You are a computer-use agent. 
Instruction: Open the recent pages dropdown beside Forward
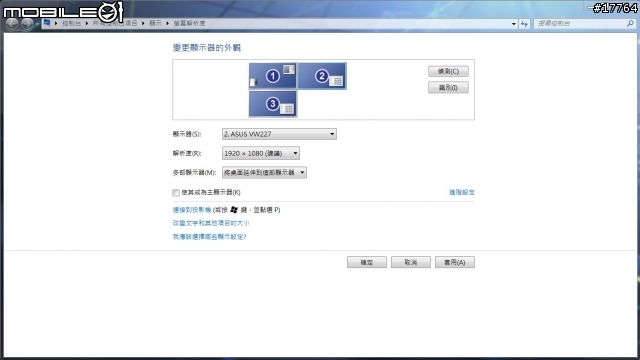click(37, 24)
